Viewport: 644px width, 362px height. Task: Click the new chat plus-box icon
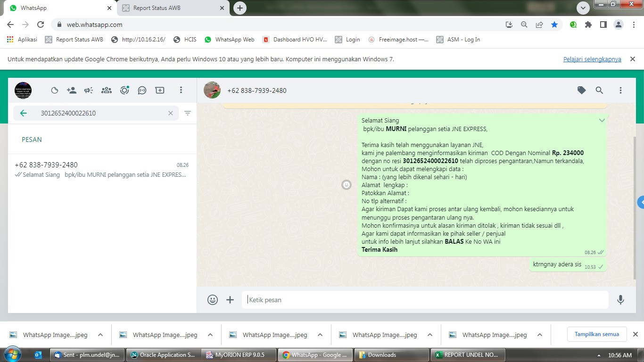pyautogui.click(x=160, y=90)
